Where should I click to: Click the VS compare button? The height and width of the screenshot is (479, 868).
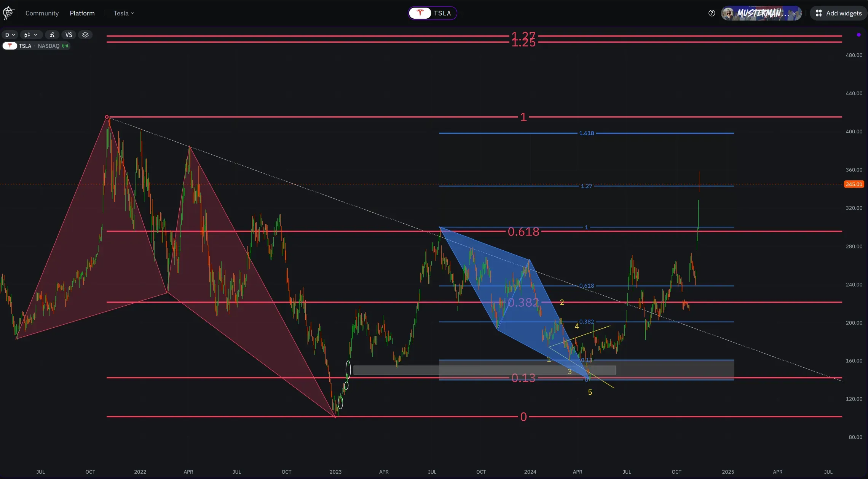click(69, 35)
